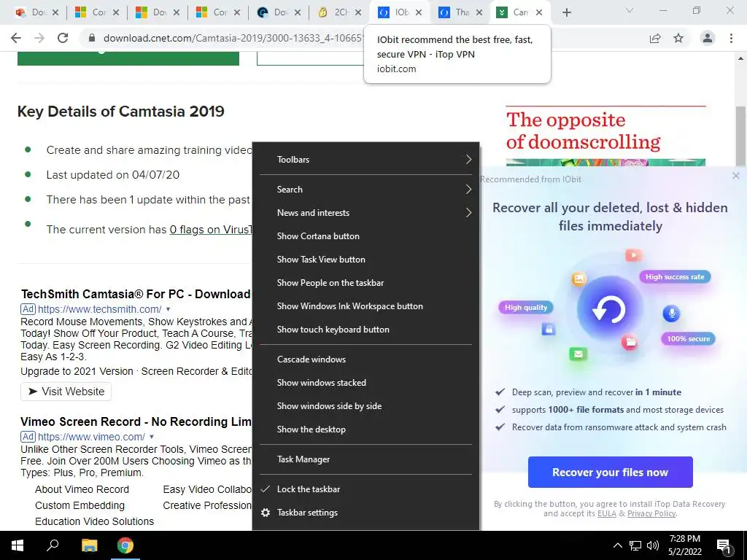
Task: Click the site lock icon in address bar
Action: [92, 38]
